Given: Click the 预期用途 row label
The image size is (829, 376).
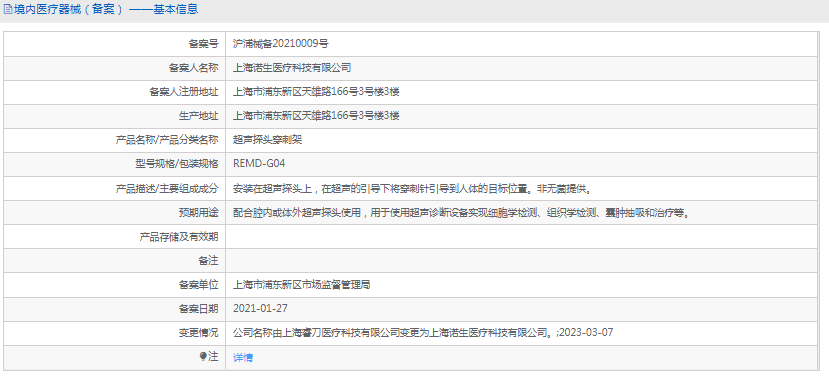Looking at the screenshot, I should tap(198, 213).
